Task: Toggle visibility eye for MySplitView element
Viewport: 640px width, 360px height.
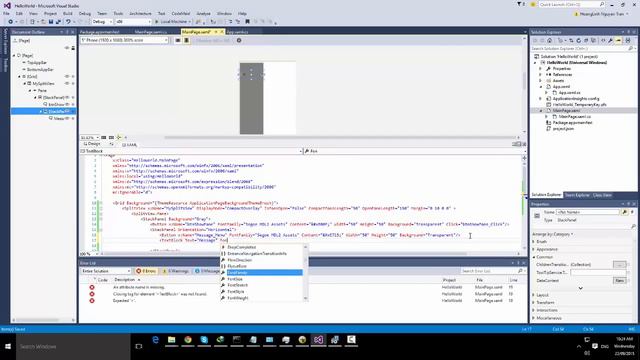Action: point(67,83)
